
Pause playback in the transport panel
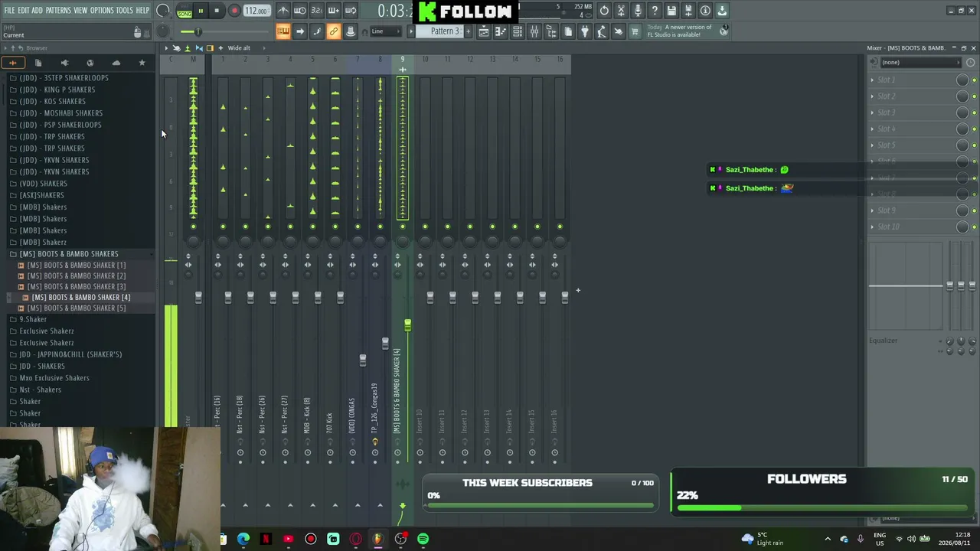coord(201,11)
